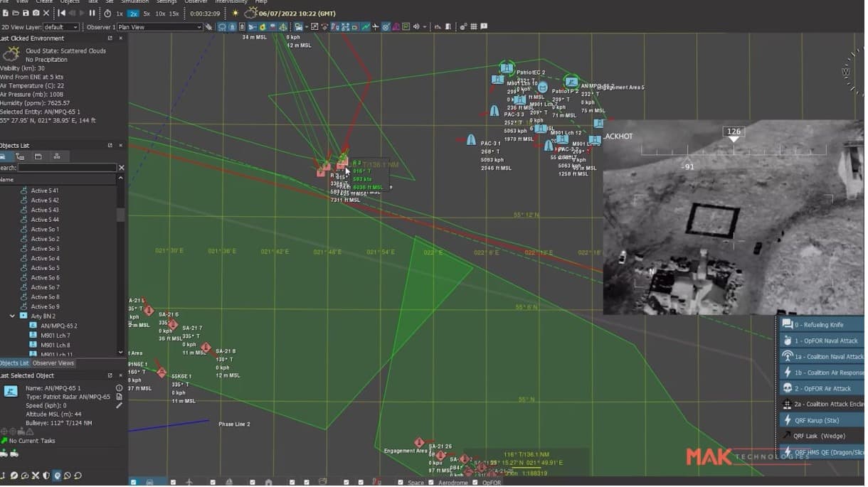Click the PAC-3 1 missile on map

pyautogui.click(x=471, y=139)
